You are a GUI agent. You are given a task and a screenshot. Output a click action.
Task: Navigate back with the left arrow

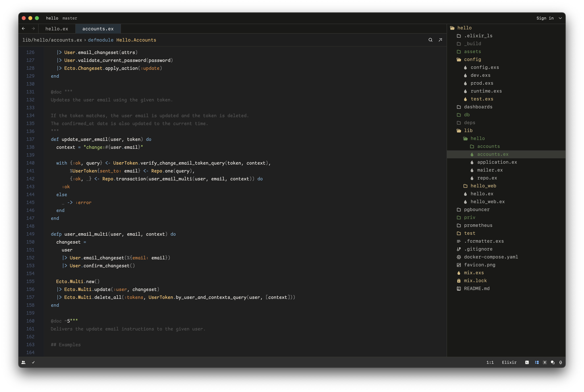pyautogui.click(x=24, y=28)
